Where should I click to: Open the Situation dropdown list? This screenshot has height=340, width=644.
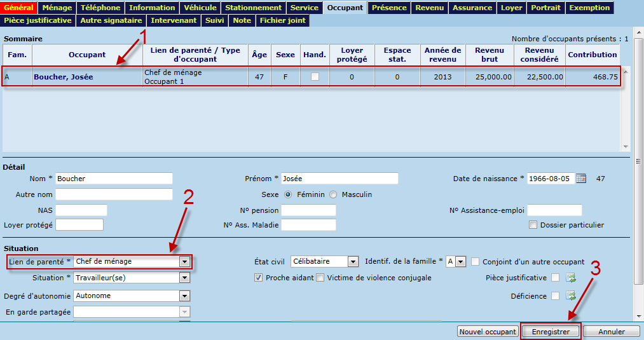coord(184,278)
